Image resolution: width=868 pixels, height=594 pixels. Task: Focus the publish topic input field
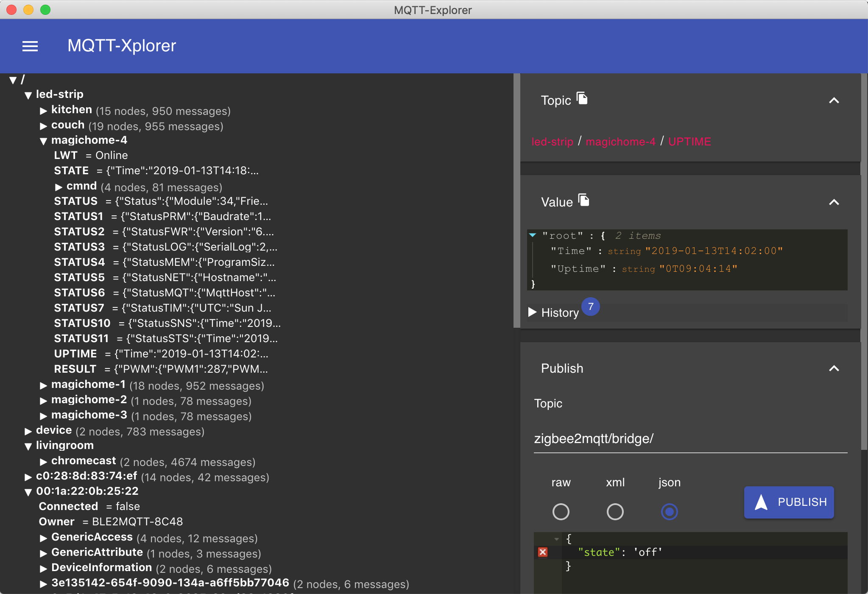(x=690, y=438)
